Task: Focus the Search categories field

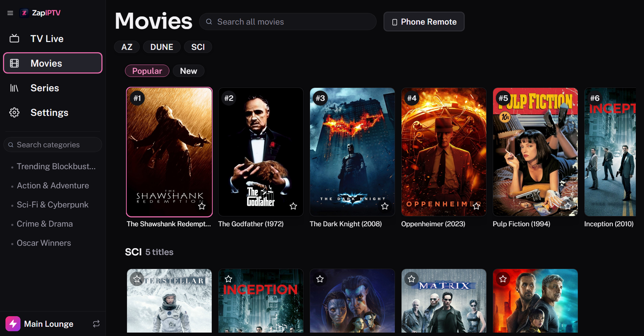Action: (53, 145)
